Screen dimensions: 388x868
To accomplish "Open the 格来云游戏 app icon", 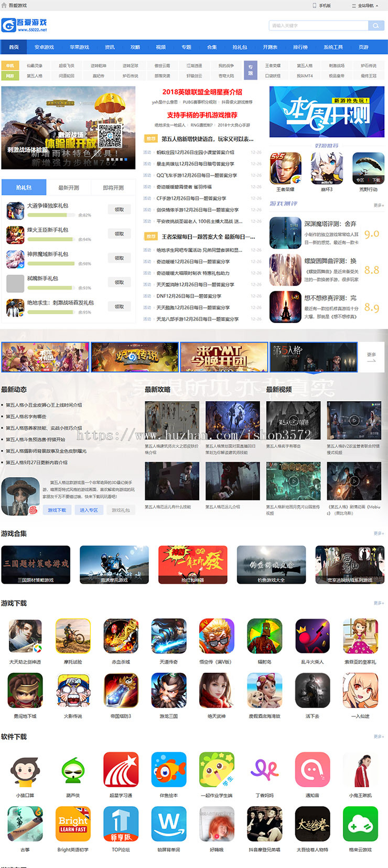I will (360, 824).
